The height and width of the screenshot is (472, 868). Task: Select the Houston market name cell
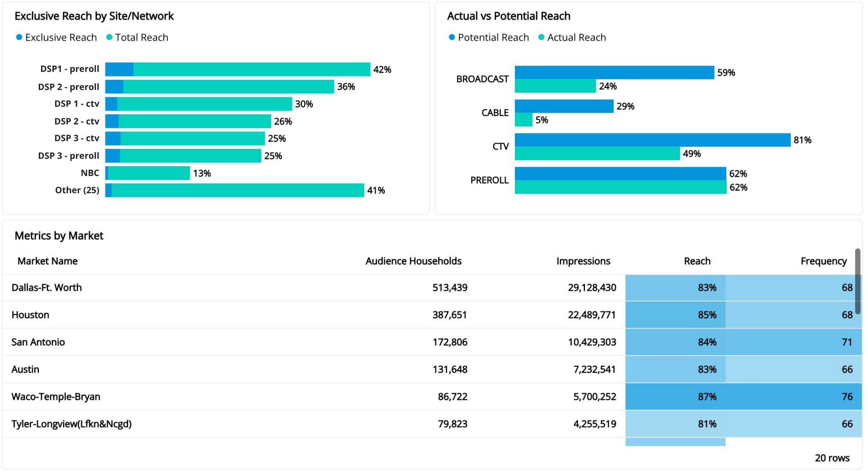(x=30, y=315)
